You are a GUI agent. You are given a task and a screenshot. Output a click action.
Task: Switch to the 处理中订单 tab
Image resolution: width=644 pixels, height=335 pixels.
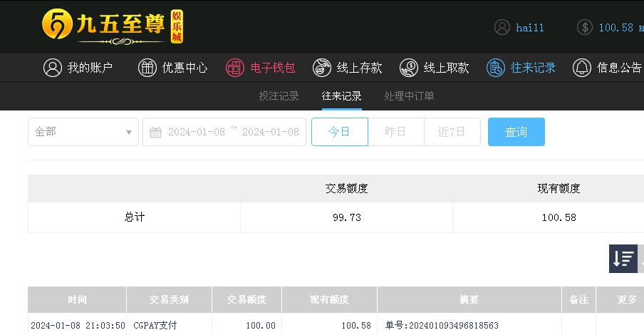click(409, 96)
